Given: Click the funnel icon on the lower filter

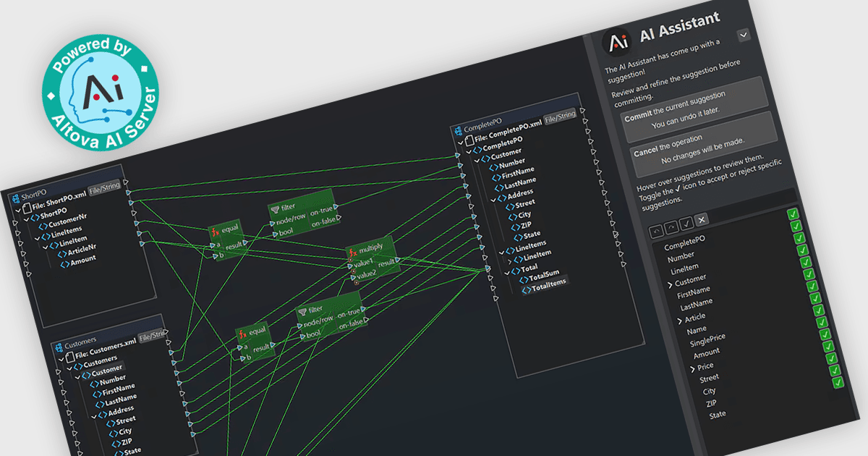Looking at the screenshot, I should 302,313.
